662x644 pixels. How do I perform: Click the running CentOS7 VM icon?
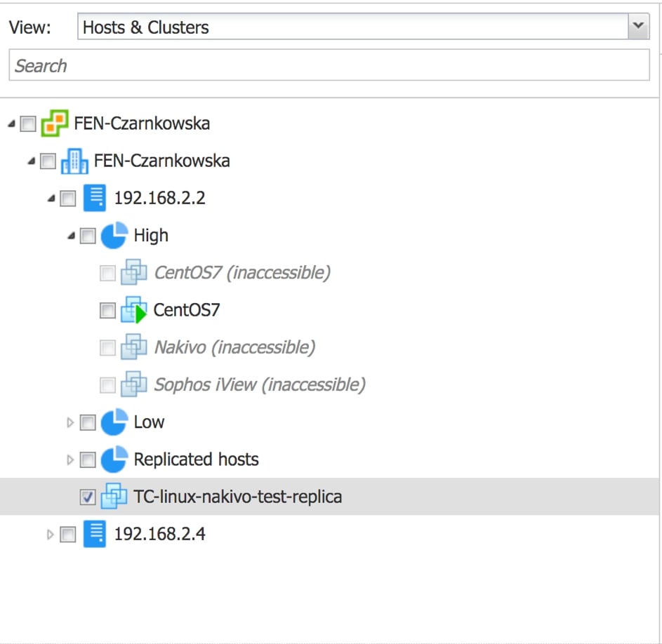click(x=133, y=310)
